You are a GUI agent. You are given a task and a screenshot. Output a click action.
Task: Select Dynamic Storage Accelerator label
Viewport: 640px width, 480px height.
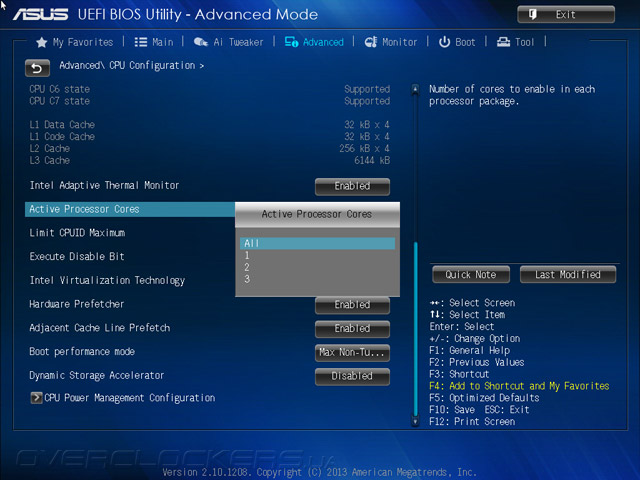point(97,376)
